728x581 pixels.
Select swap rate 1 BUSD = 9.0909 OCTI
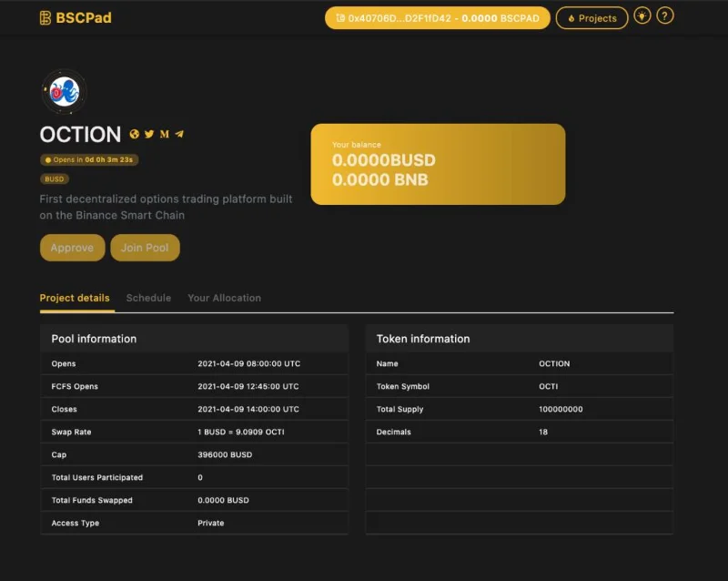[241, 432]
